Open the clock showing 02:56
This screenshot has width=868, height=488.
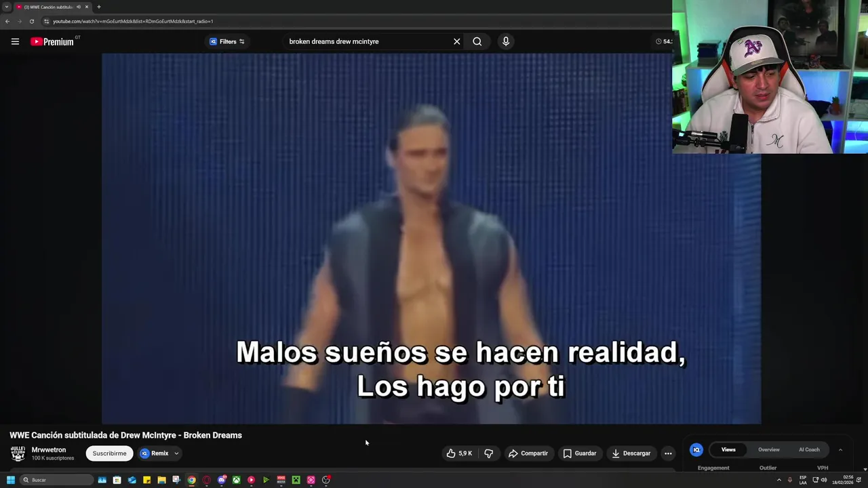(x=844, y=480)
